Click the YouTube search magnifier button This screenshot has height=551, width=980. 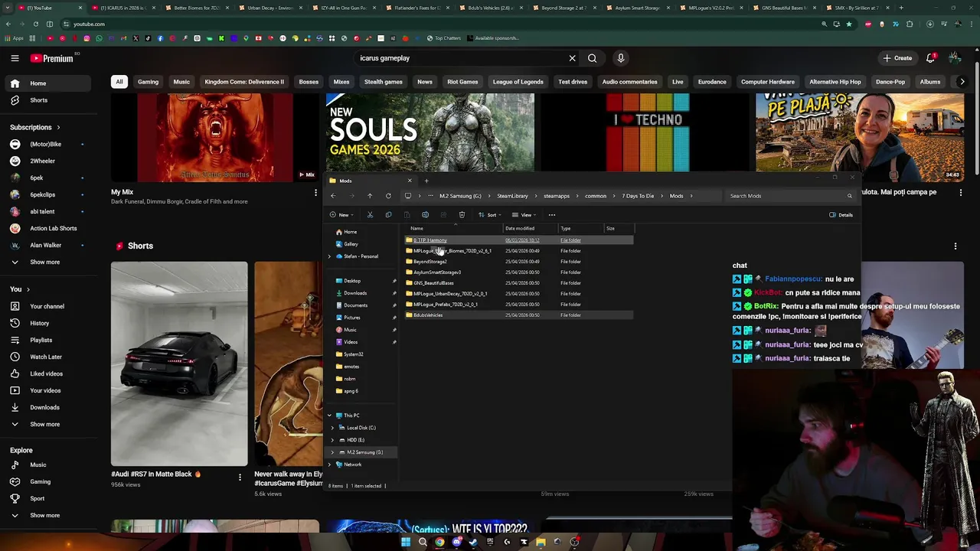point(592,58)
